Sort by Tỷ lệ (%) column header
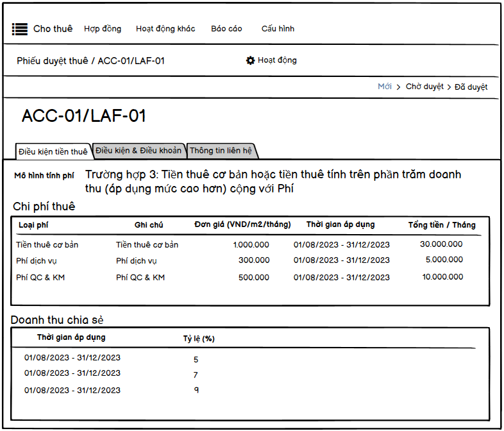504x431 pixels. pos(199,339)
